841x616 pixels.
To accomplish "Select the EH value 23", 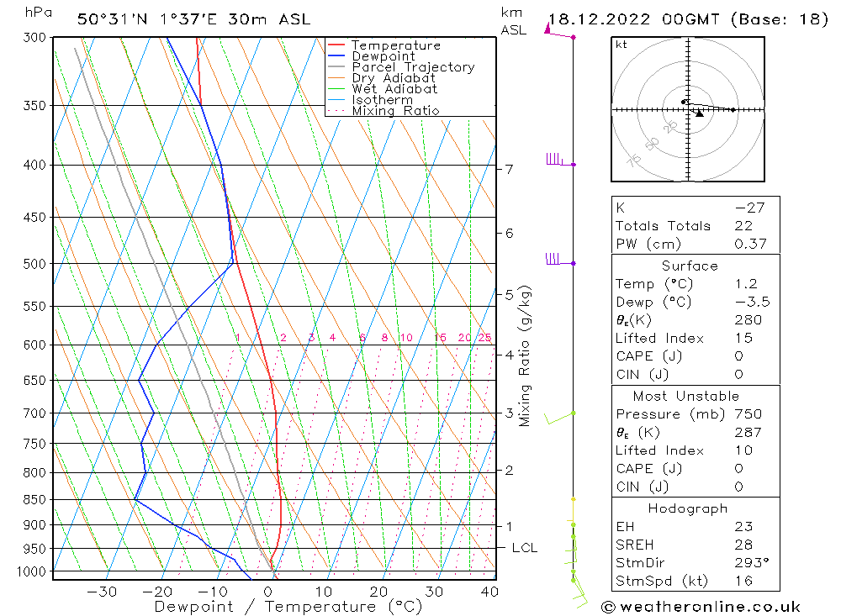I will 744,527.
